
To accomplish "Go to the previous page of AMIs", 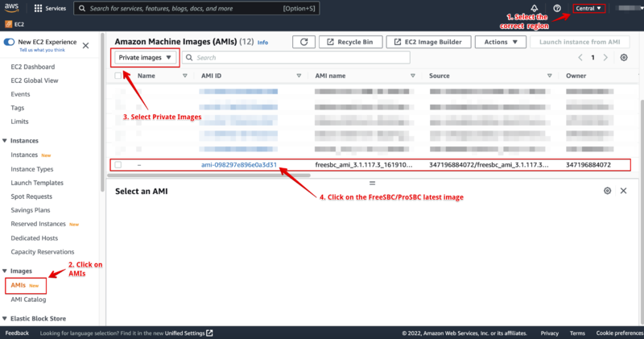I will tap(580, 57).
